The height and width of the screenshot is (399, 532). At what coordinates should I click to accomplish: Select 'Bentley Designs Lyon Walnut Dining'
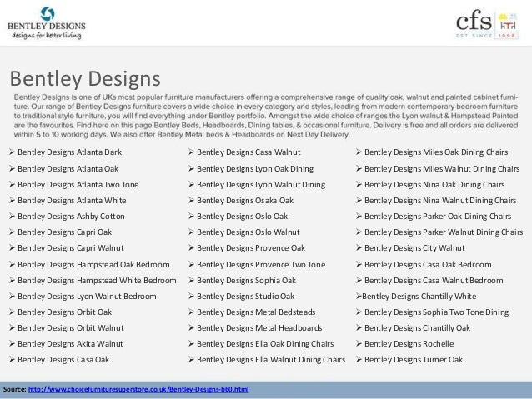261,185
